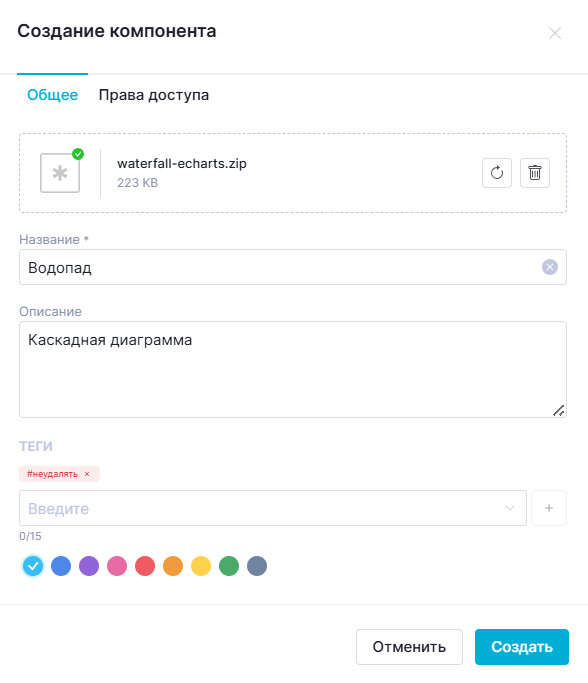Switch to the Права доступа tab
The height and width of the screenshot is (683, 588).
pyautogui.click(x=154, y=95)
